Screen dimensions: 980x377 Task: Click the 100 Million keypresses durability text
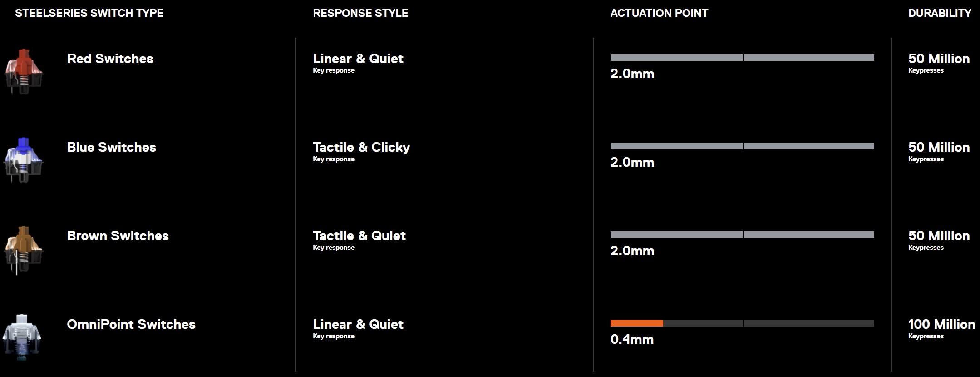click(941, 329)
